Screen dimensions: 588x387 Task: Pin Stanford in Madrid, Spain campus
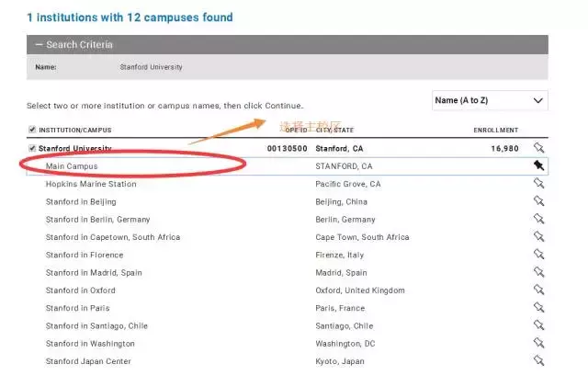click(x=539, y=272)
